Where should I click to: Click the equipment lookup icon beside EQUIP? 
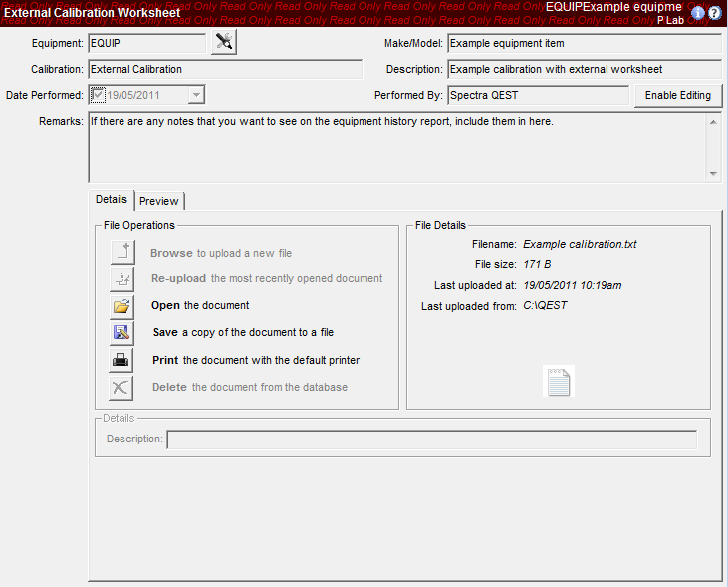(225, 43)
